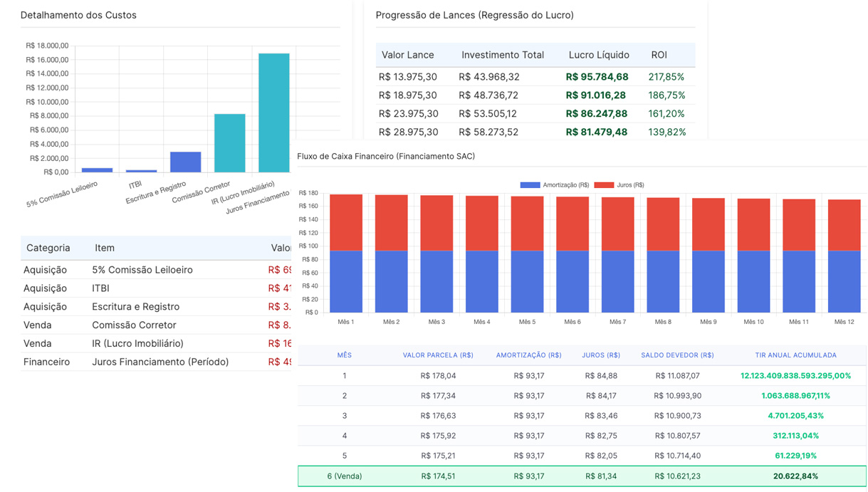Click the Categoria column header

tap(48, 248)
